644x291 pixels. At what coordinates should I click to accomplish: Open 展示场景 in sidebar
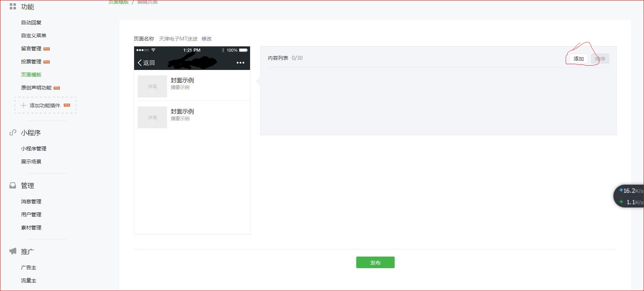[31, 162]
